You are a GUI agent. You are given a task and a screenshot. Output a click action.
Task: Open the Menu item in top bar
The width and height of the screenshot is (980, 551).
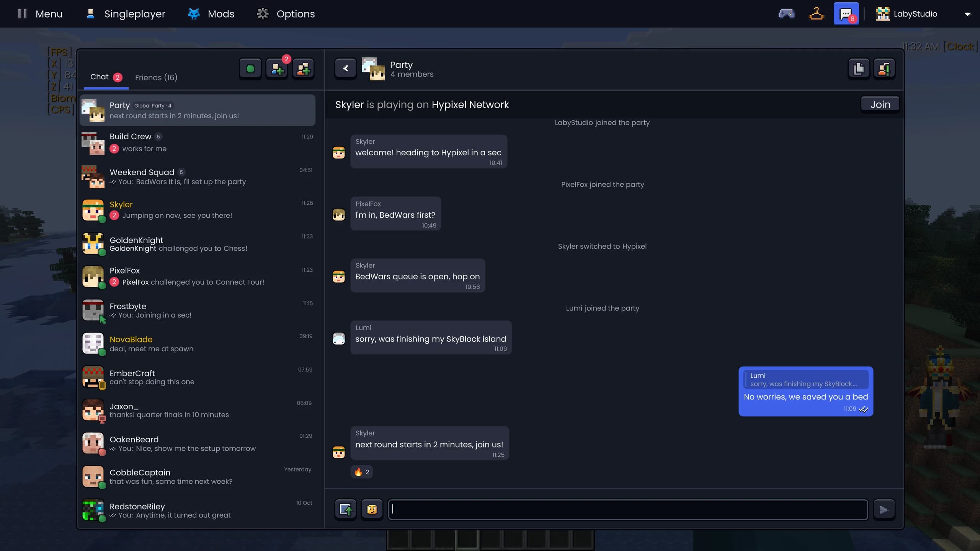click(40, 14)
